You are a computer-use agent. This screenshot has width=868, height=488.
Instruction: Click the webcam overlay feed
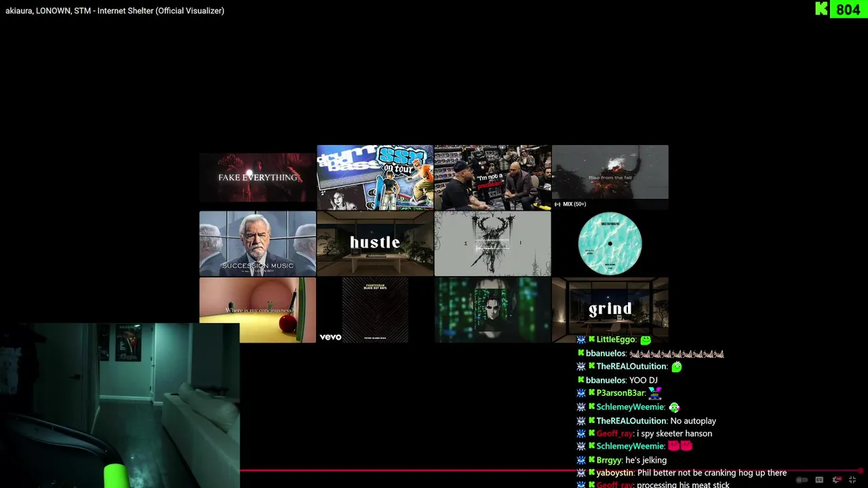click(x=119, y=405)
